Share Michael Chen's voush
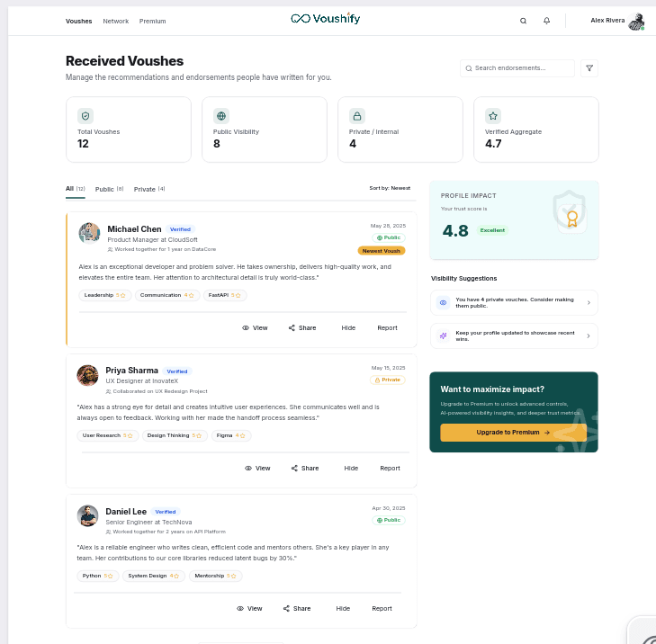This screenshot has height=644, width=656. click(x=302, y=328)
